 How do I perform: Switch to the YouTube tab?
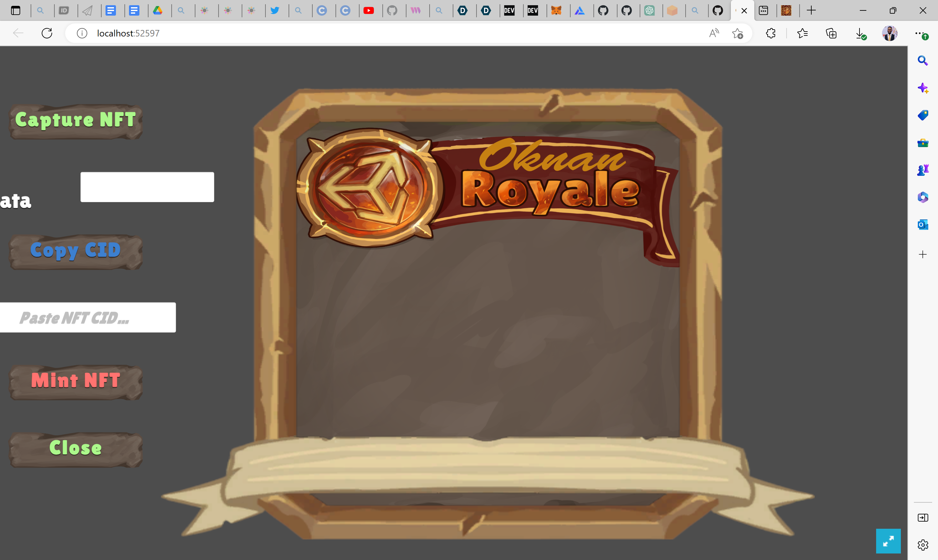[x=368, y=10]
